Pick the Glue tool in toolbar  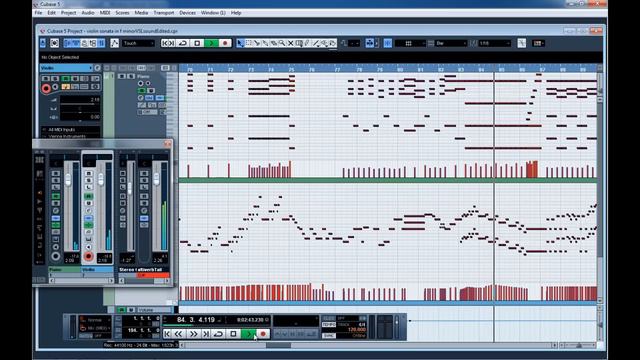(x=265, y=43)
